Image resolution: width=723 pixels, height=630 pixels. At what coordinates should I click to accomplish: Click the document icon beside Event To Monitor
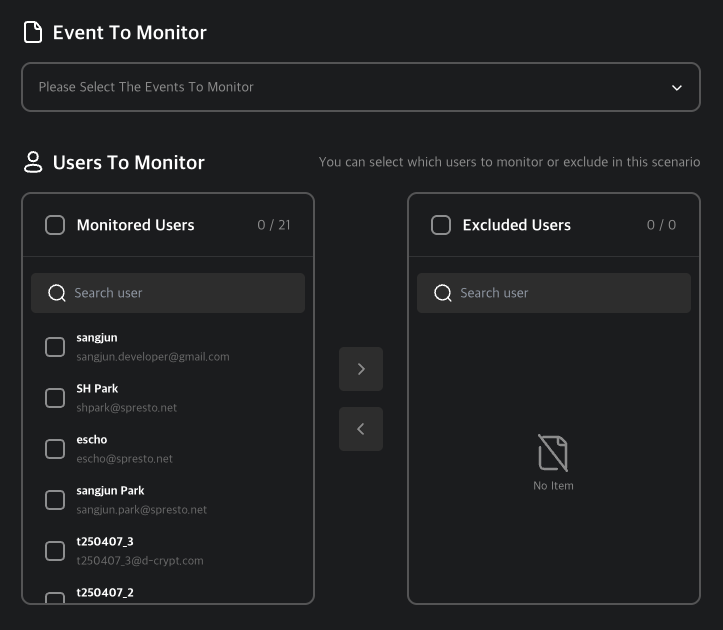point(33,32)
